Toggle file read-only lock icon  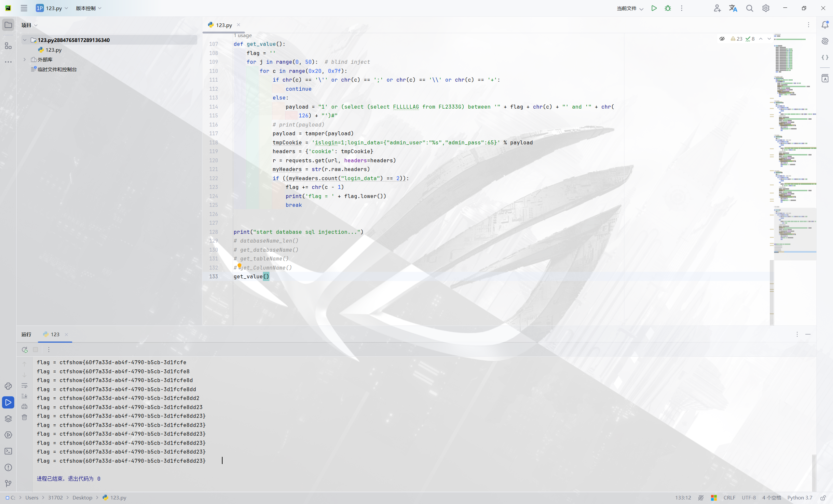pyautogui.click(x=823, y=497)
